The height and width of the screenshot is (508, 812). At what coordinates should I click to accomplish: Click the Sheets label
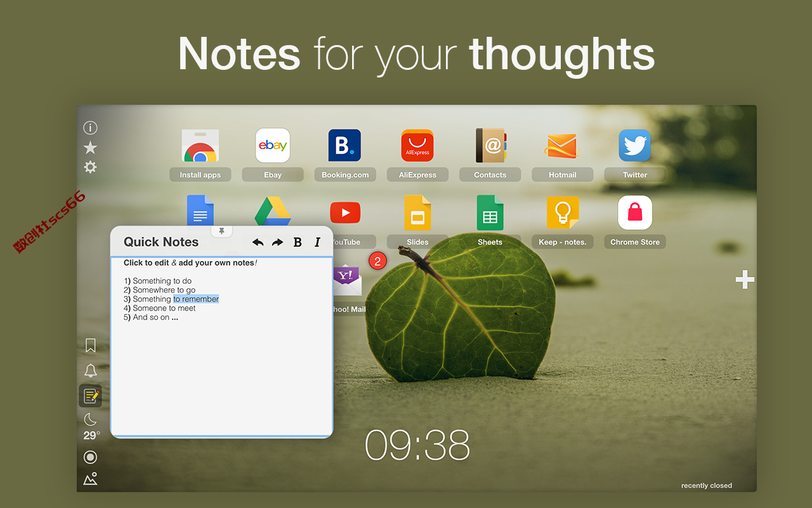[490, 242]
